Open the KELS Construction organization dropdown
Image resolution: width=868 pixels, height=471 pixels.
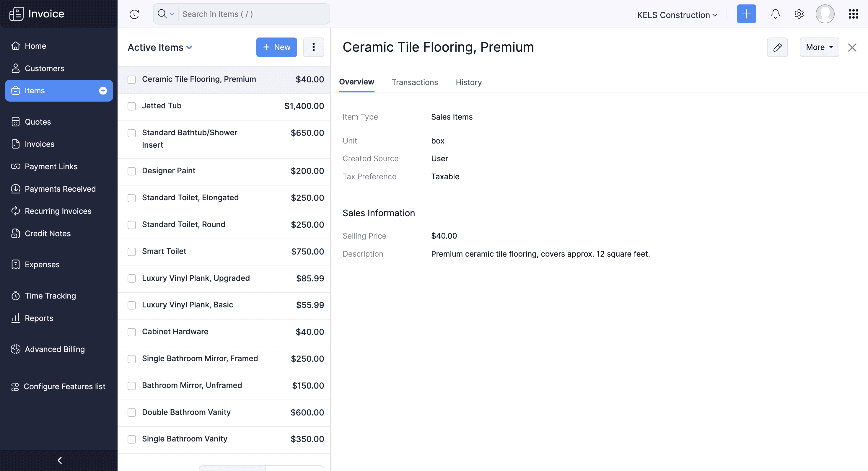[677, 15]
